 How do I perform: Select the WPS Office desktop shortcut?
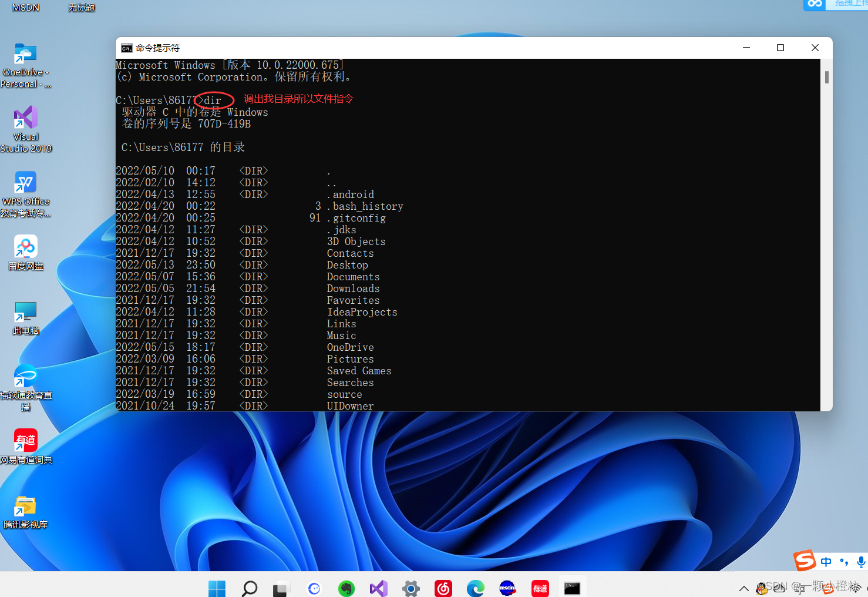pyautogui.click(x=26, y=194)
